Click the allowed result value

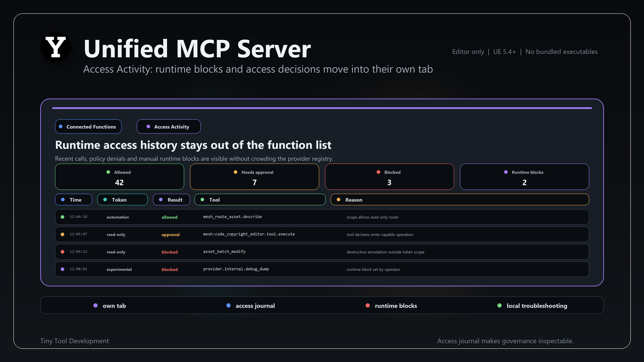pyautogui.click(x=170, y=217)
